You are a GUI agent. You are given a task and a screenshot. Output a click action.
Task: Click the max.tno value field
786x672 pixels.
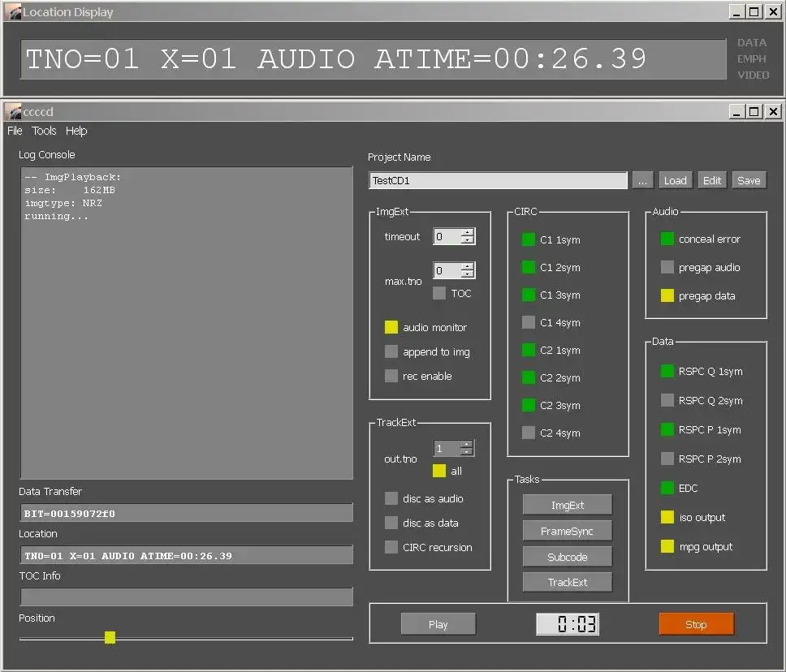(447, 270)
